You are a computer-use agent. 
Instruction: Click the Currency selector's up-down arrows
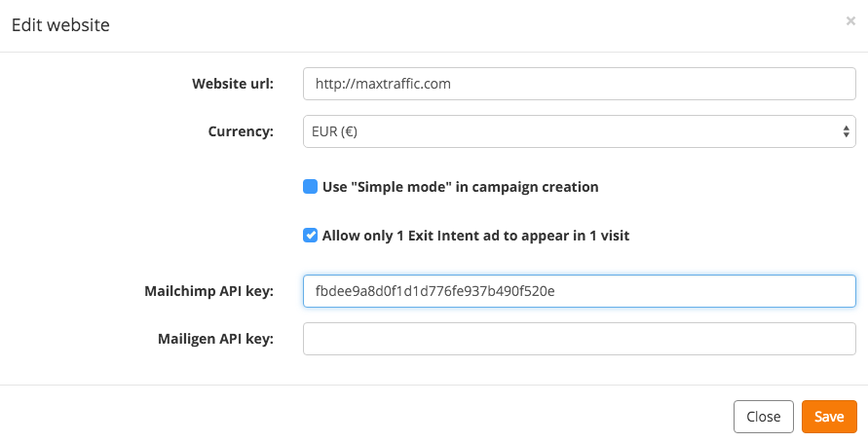846,131
